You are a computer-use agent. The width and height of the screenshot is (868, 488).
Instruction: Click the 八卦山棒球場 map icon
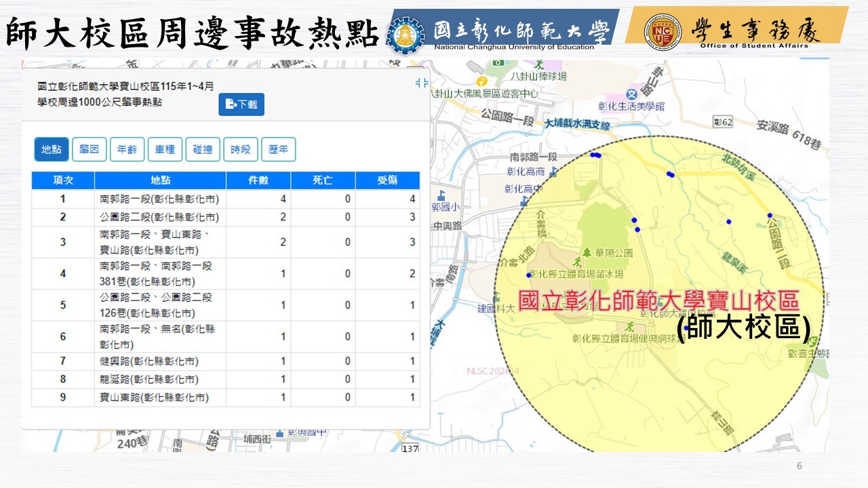click(x=540, y=65)
